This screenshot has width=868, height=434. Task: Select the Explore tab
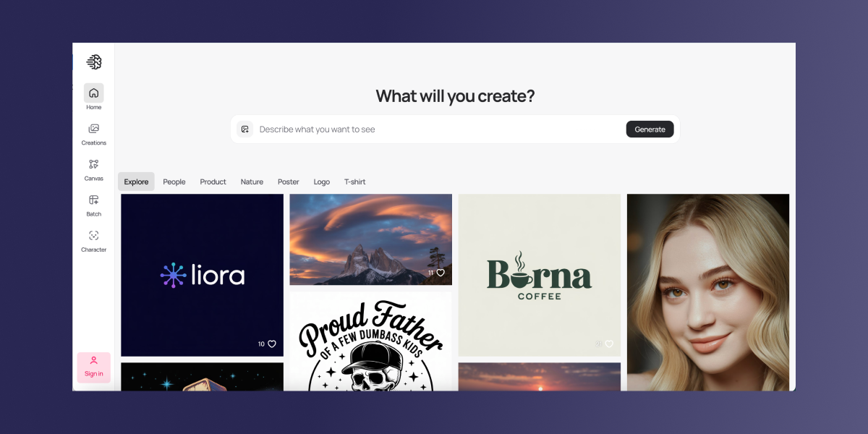[136, 182]
